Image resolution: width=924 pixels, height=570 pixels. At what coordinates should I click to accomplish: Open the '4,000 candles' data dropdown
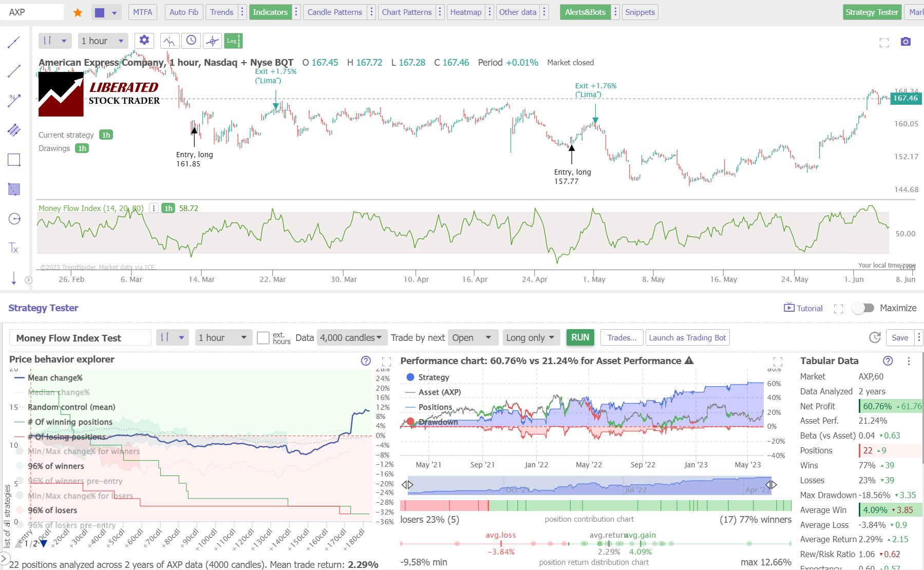351,337
